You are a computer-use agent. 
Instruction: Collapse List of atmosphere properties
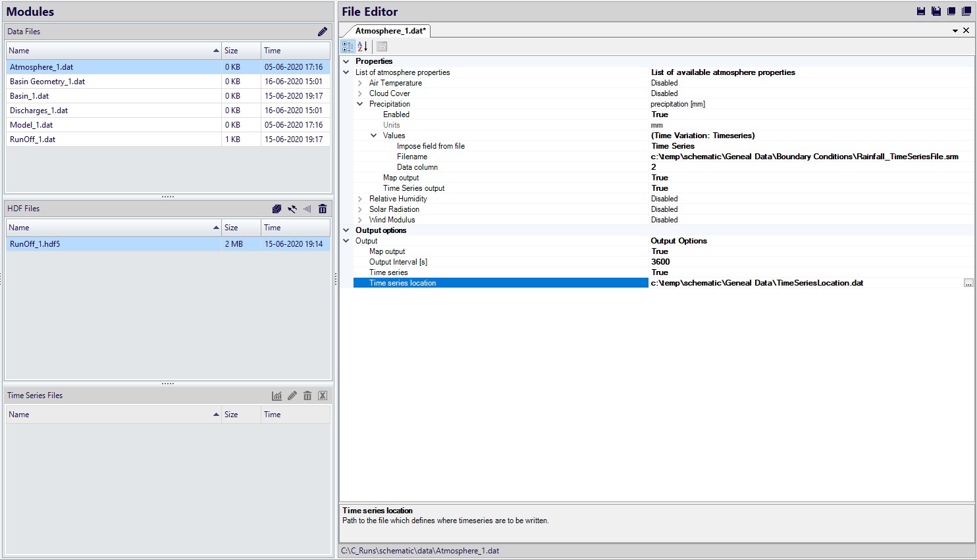click(346, 72)
